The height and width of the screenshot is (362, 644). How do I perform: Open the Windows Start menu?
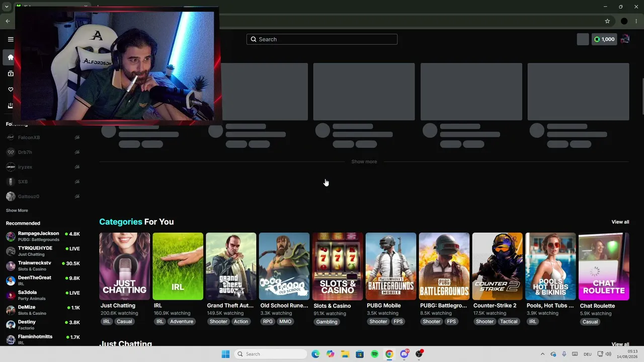225,354
